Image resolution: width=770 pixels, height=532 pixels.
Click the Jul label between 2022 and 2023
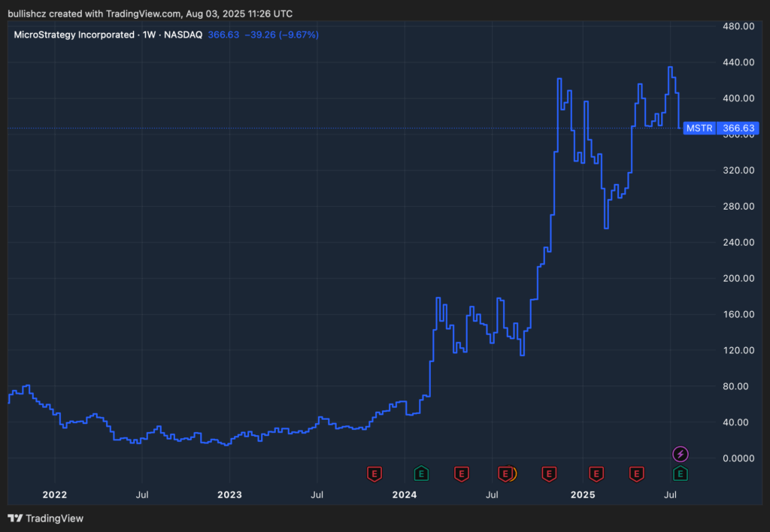point(142,494)
